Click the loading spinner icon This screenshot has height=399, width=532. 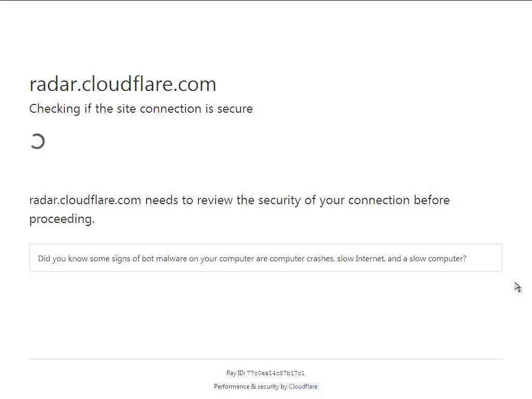coord(37,141)
